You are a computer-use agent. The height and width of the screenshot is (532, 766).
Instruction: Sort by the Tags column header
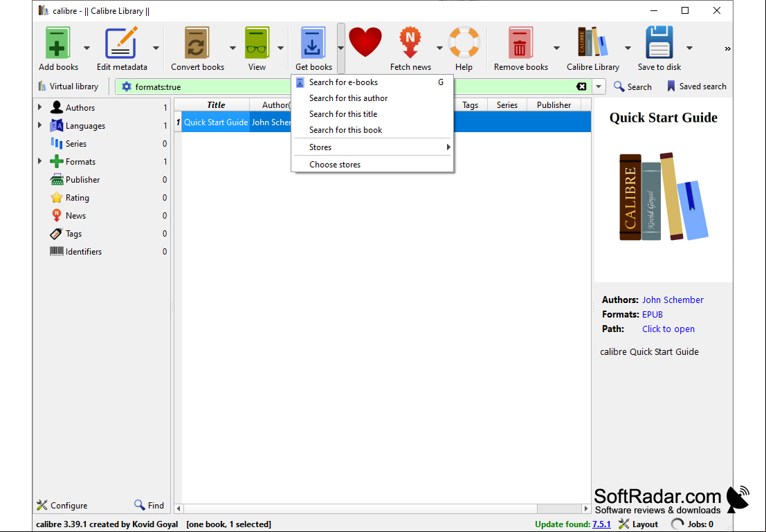470,105
